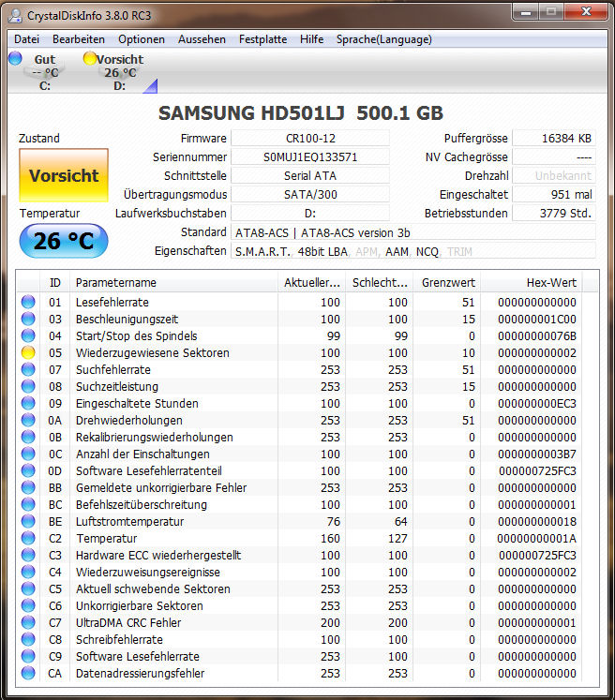Click blue status icon of C9 Software Lesefehlerrate
615x700 pixels.
tap(28, 656)
